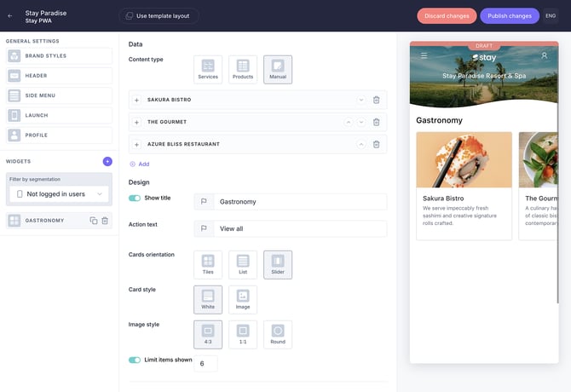Select Slider cards orientation
571x392 pixels.
pos(278,265)
